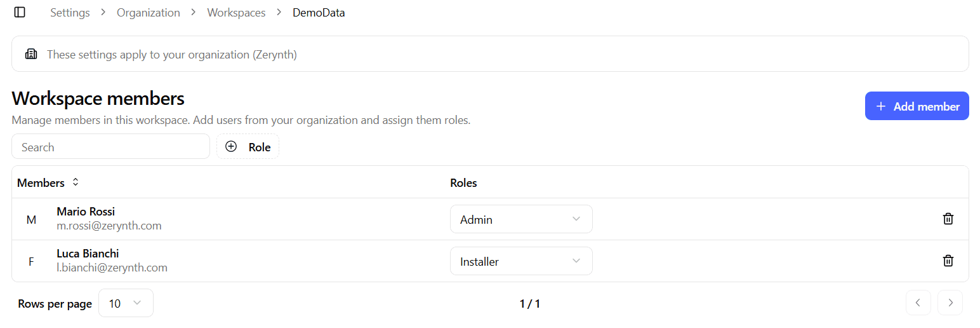
Task: Click Mario Rossi's name
Action: (86, 212)
